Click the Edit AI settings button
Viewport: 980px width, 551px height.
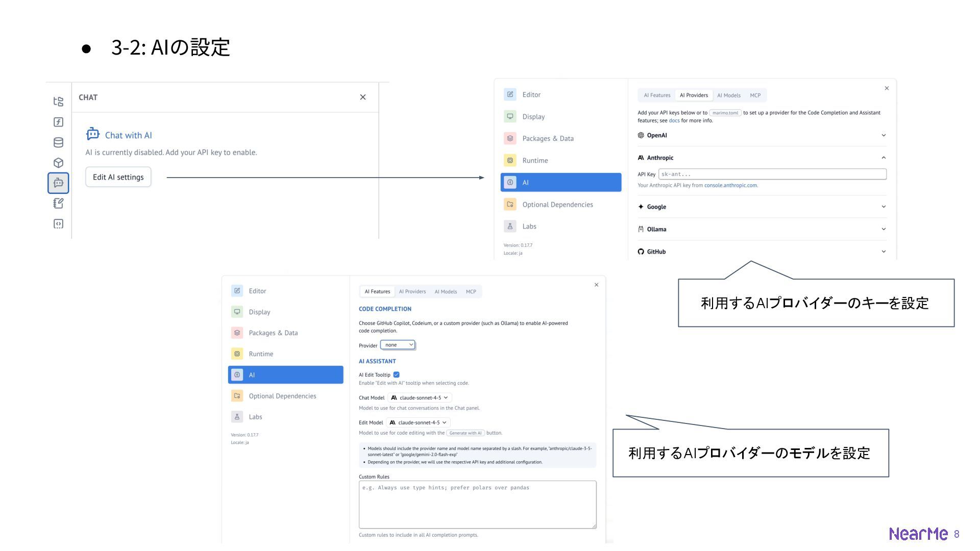click(x=118, y=177)
